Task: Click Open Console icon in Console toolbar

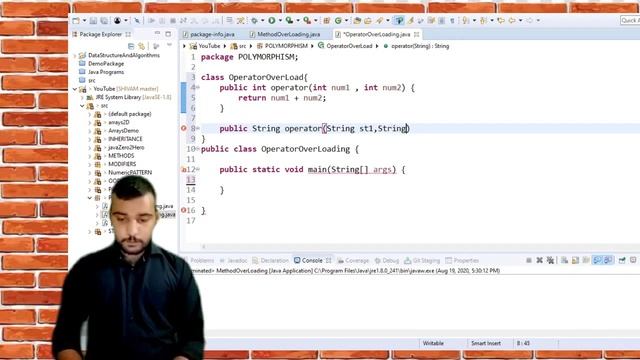Action: tap(633, 260)
